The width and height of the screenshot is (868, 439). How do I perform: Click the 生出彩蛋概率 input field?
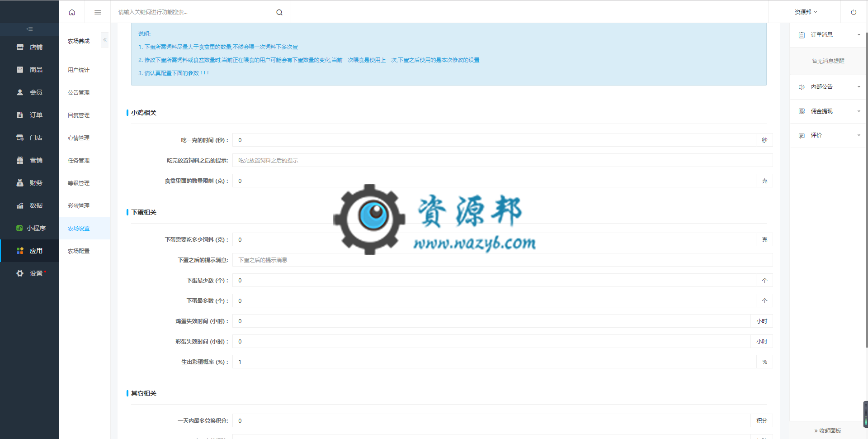[x=494, y=362]
